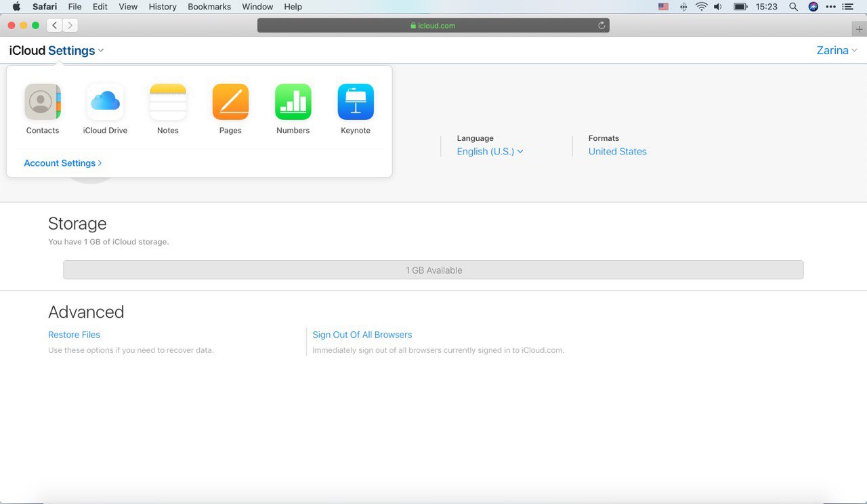Open the Edit menu

point(100,7)
